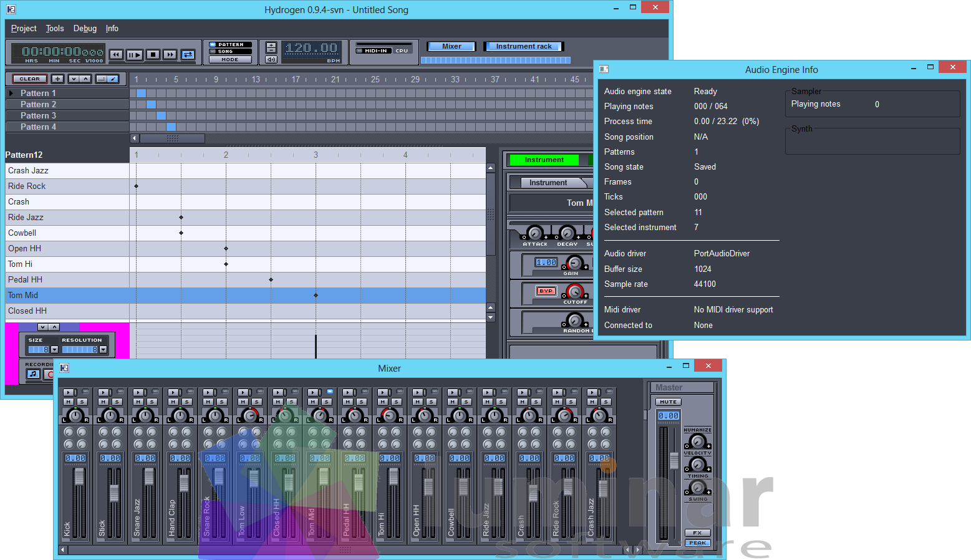The height and width of the screenshot is (560, 971).
Task: Open the Instrument rack panel
Action: click(523, 46)
